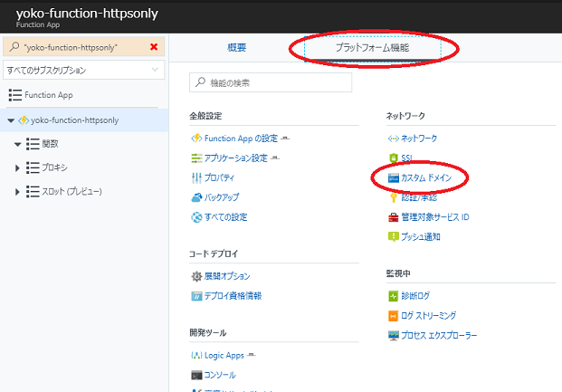Select the プロキシ tree label

(54, 167)
